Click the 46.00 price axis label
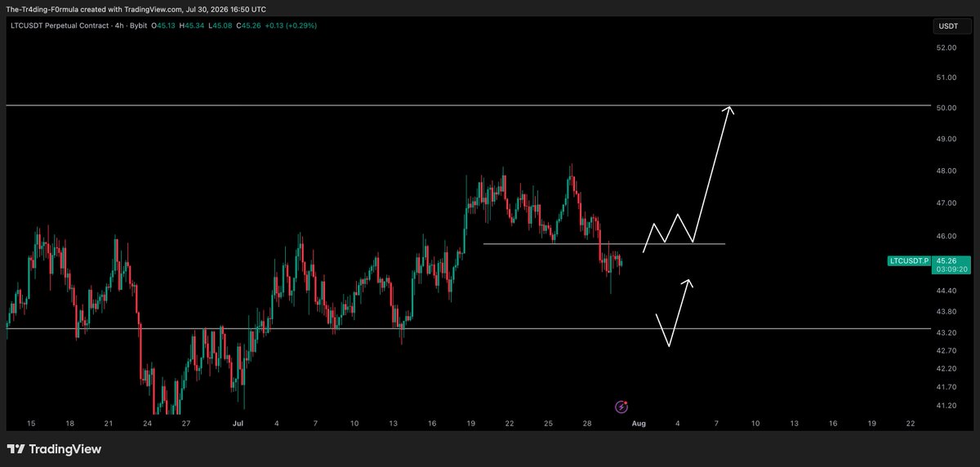 (x=947, y=236)
